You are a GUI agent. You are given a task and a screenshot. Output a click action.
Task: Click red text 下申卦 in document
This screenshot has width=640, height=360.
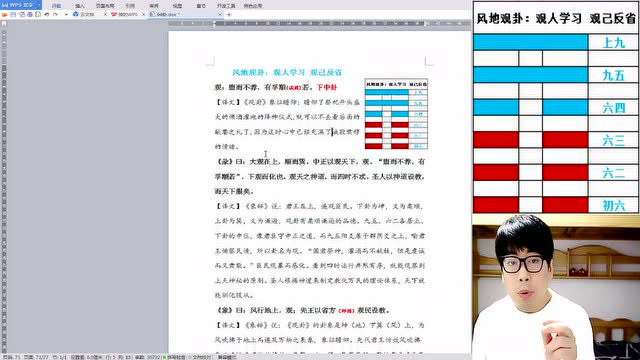click(327, 87)
